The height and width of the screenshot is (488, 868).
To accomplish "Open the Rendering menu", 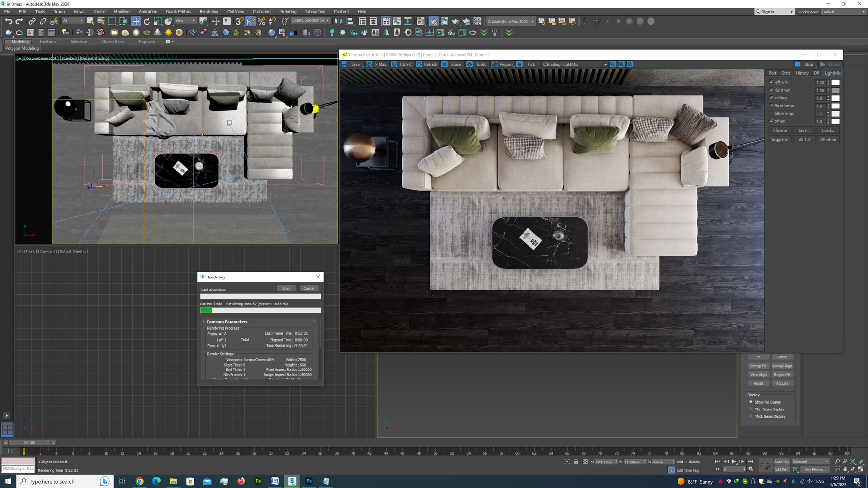I will [x=209, y=11].
